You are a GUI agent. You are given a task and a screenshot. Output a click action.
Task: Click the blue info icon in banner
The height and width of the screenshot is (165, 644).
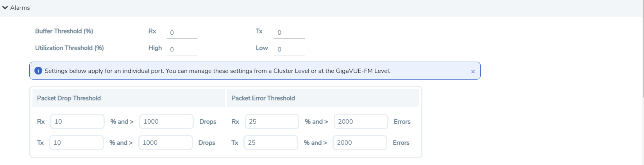tap(38, 71)
